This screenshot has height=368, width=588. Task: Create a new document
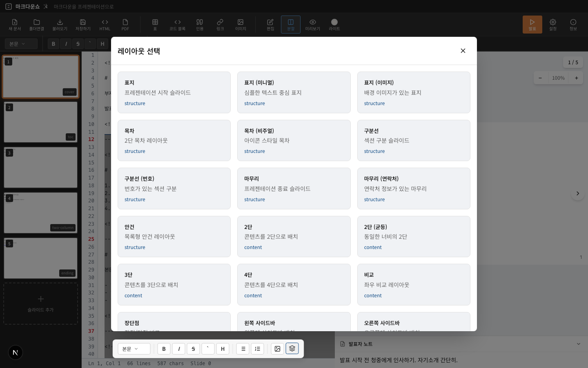point(14,25)
